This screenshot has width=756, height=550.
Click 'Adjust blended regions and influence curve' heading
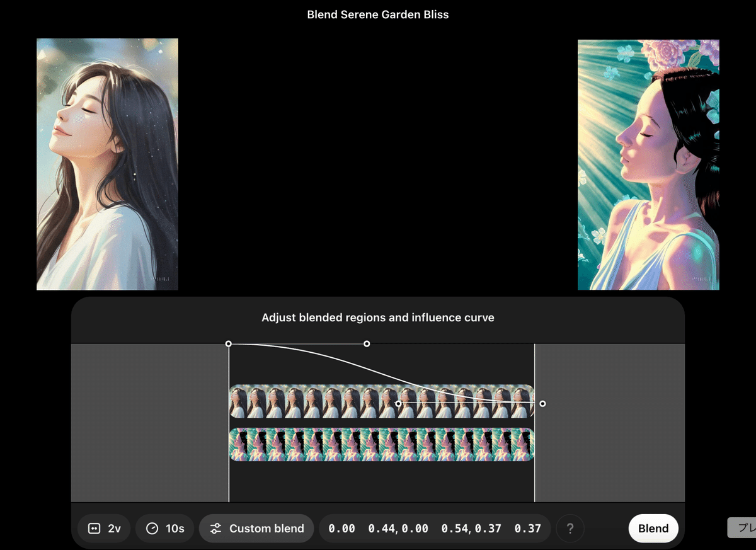click(378, 318)
